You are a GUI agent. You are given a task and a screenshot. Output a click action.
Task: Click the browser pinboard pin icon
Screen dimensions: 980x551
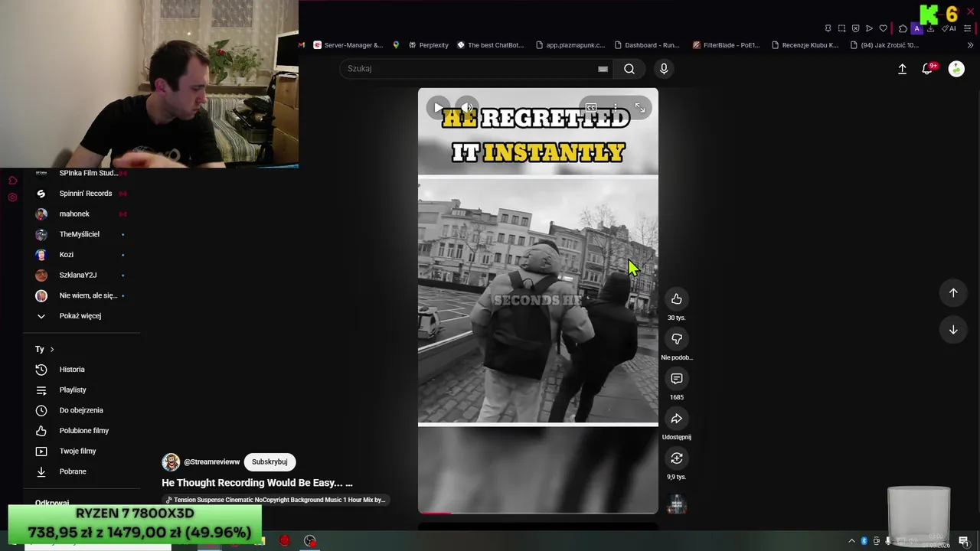click(x=828, y=28)
